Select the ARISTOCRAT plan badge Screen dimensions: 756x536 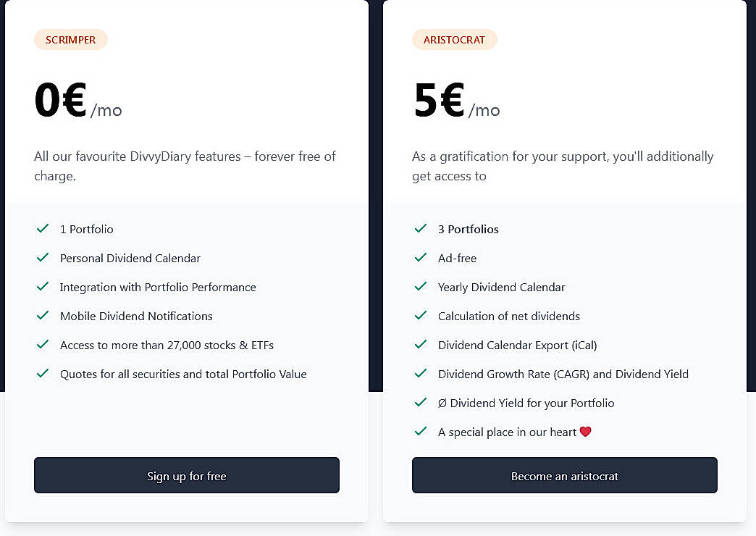(455, 40)
